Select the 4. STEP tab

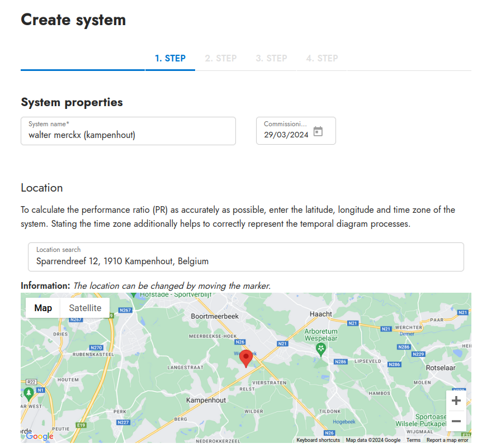[x=322, y=58]
